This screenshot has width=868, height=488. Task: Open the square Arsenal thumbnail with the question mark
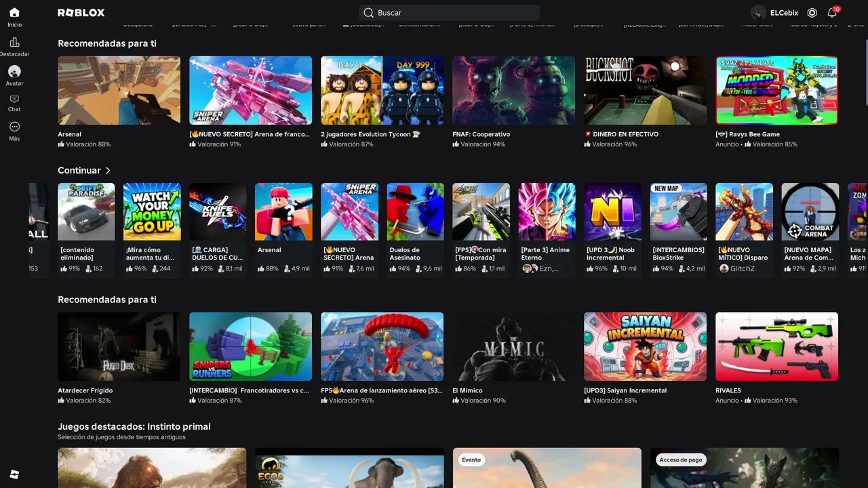coord(283,211)
